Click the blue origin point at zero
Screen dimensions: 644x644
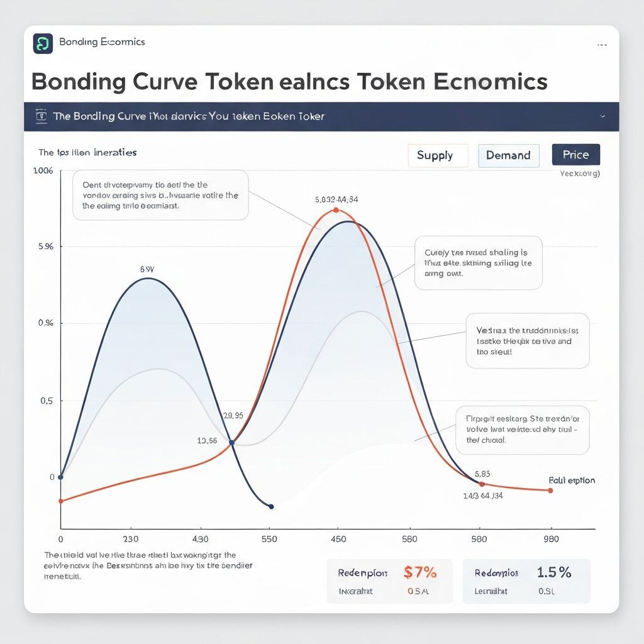[x=60, y=477]
